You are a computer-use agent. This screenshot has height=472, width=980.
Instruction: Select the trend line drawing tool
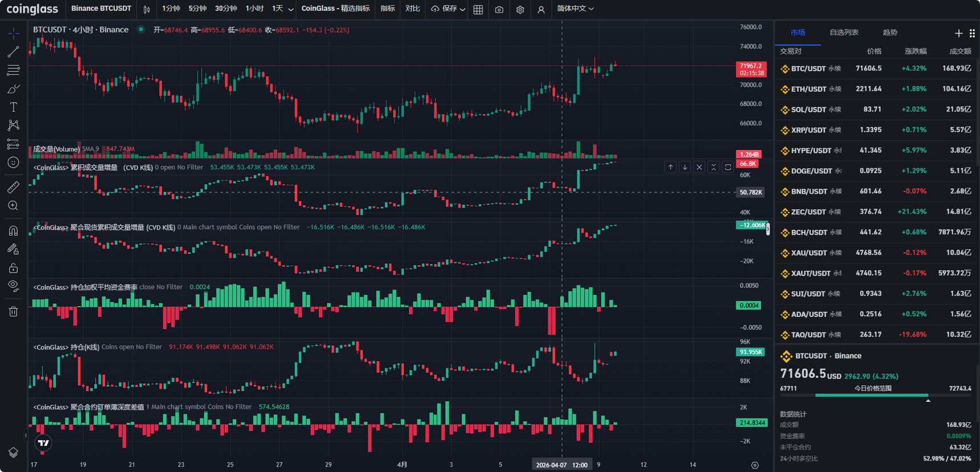[13, 52]
